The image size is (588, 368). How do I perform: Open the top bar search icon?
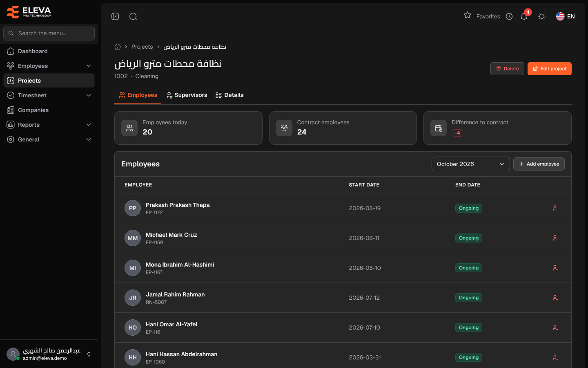coord(133,16)
